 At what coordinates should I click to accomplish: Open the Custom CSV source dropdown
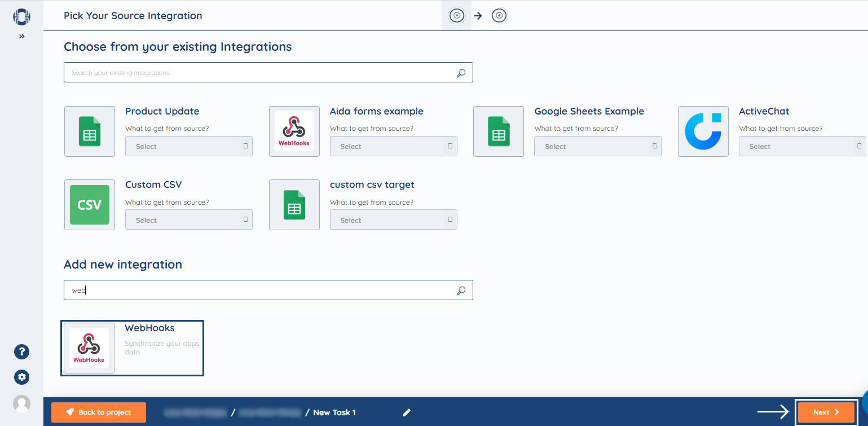pyautogui.click(x=189, y=220)
